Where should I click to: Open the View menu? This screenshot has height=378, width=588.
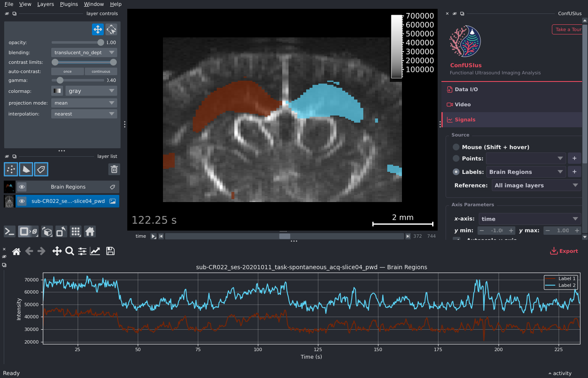tap(25, 4)
